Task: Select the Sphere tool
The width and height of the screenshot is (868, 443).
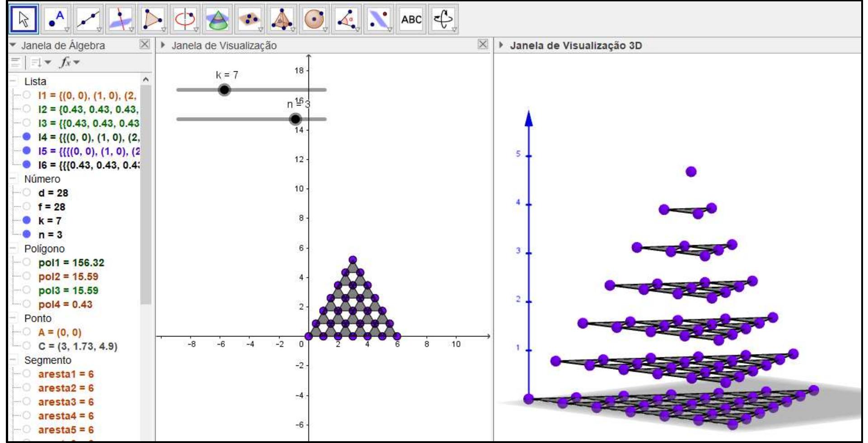Action: tap(314, 19)
